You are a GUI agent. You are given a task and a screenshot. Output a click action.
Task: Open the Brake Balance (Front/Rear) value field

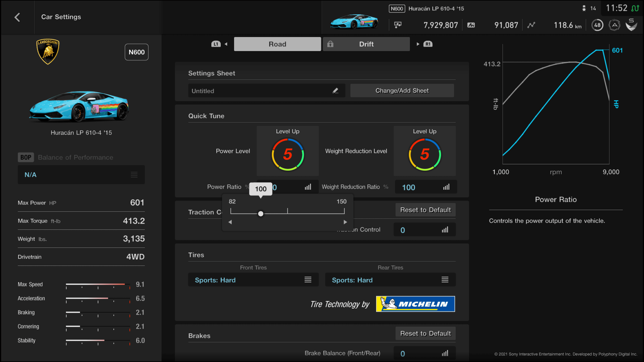(x=424, y=353)
